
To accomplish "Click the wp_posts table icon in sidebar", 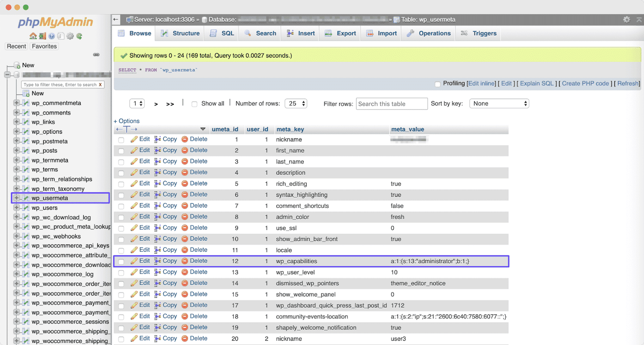I will [26, 151].
